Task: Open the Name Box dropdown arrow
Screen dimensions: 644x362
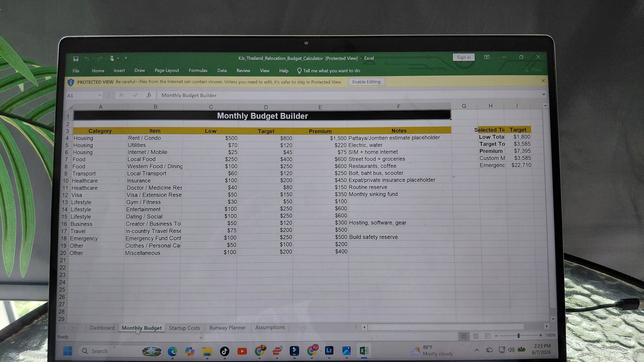Action: click(100, 95)
